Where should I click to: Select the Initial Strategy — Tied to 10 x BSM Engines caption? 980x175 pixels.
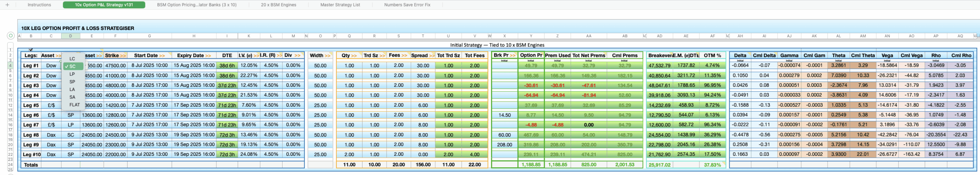[497, 45]
